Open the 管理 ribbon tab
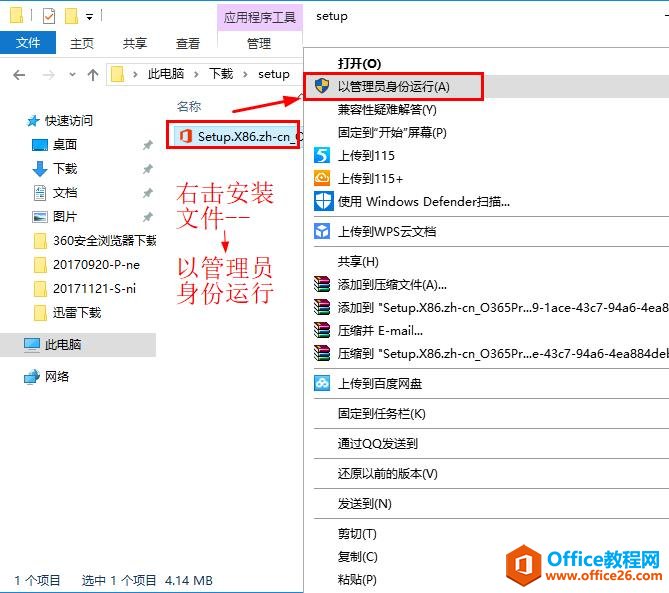The image size is (669, 593). click(259, 44)
